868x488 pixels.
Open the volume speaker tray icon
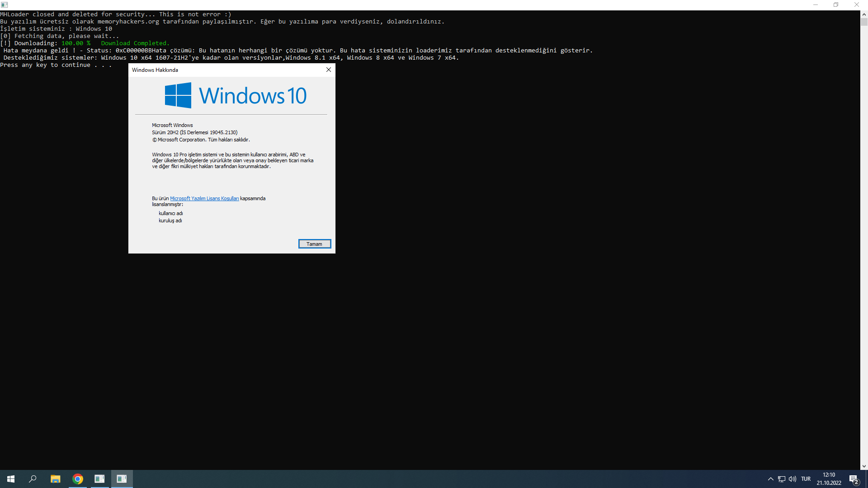pos(793,479)
